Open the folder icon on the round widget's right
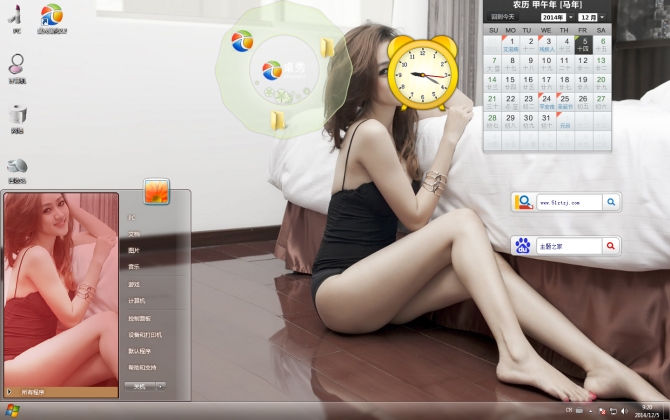 click(327, 47)
